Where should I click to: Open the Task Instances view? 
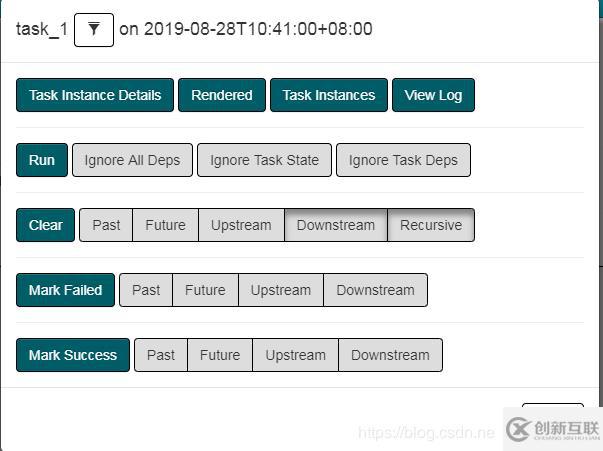[x=329, y=95]
